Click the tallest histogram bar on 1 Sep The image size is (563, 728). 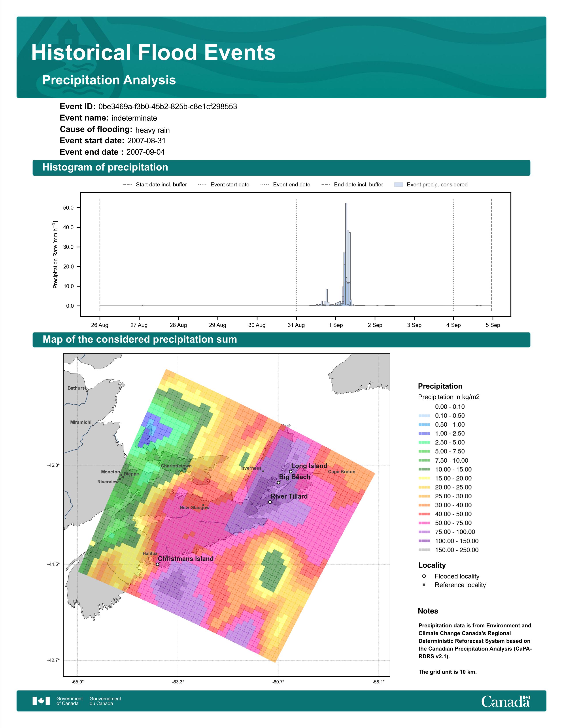(x=346, y=254)
